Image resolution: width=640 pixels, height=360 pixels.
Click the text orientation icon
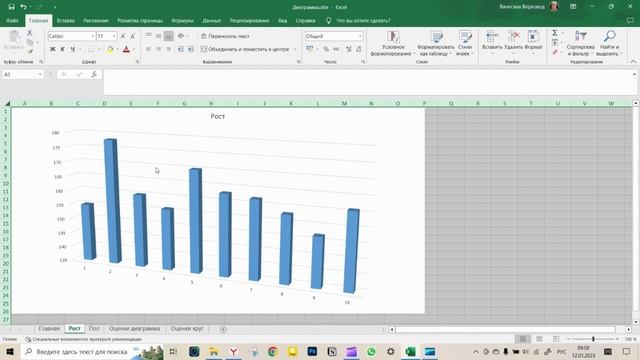click(181, 36)
